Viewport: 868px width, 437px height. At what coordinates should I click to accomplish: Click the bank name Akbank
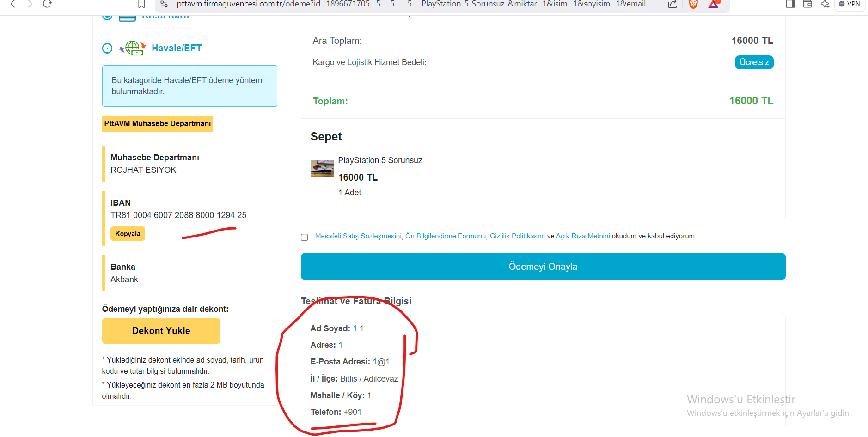124,279
